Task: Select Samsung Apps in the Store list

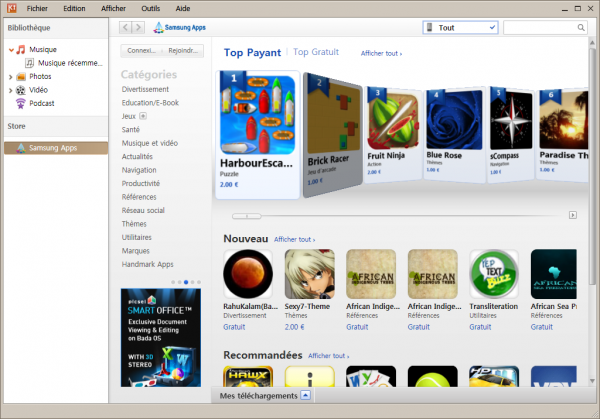Action: [54, 148]
